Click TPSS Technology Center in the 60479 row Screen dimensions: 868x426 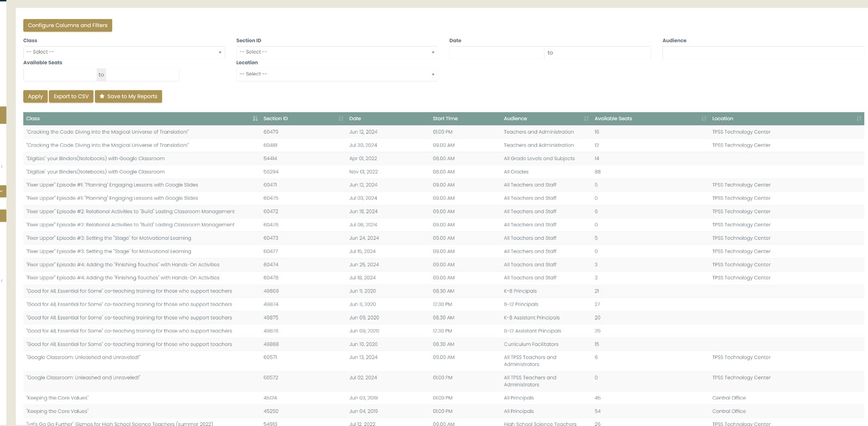click(x=741, y=132)
